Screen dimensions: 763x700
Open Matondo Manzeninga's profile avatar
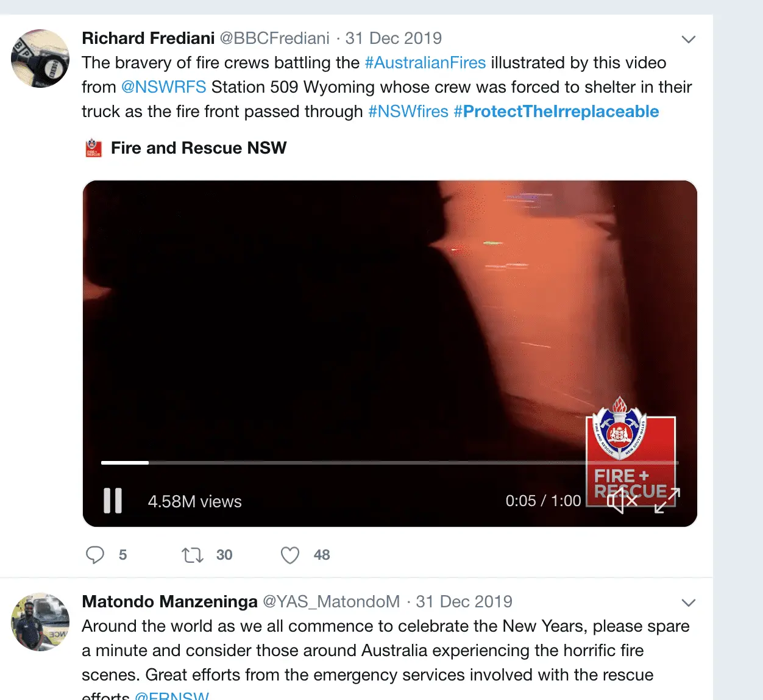40,622
